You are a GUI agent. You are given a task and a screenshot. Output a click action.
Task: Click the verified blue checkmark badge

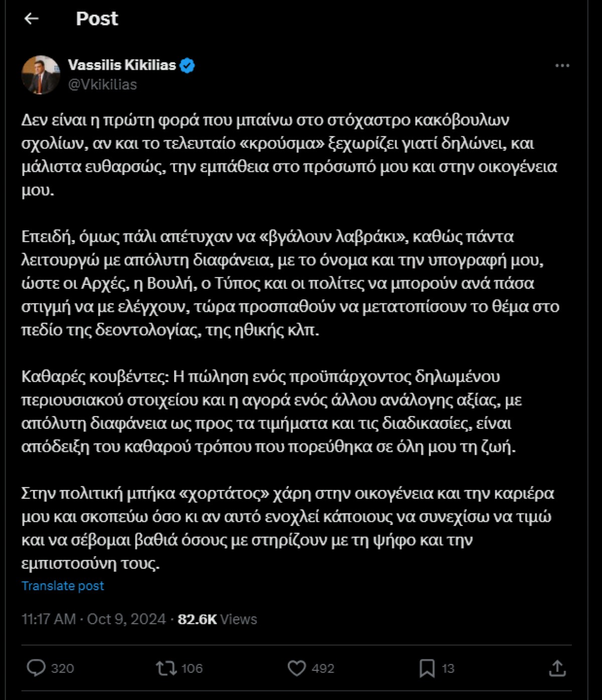[x=188, y=64]
